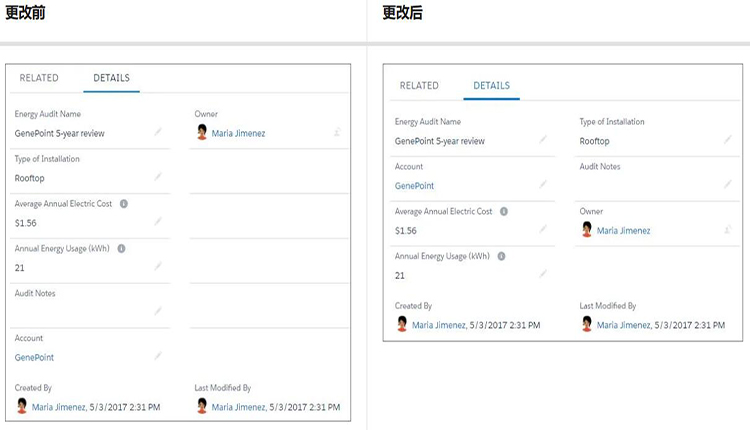Click 'Audit Notes' label in before panel
This screenshot has width=750, height=430.
[35, 293]
